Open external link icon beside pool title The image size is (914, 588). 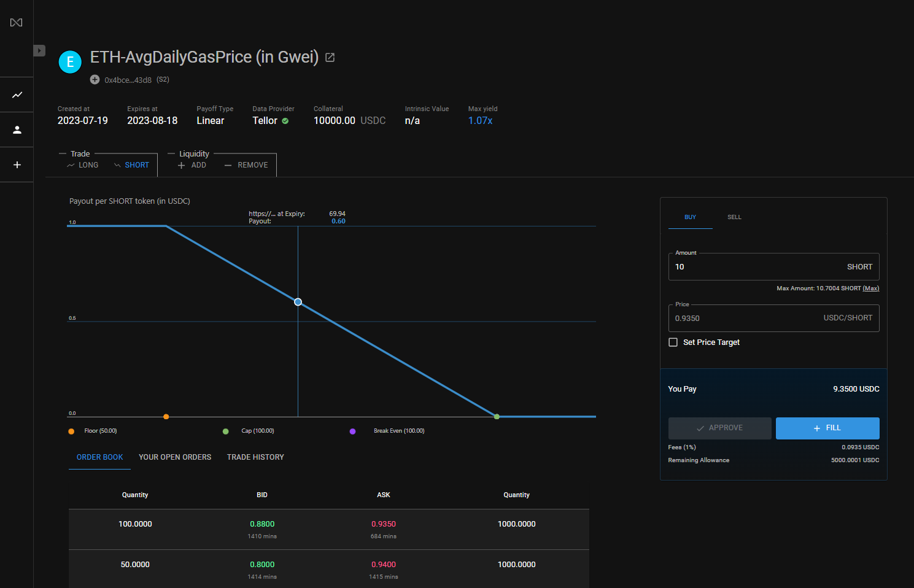[x=330, y=58]
